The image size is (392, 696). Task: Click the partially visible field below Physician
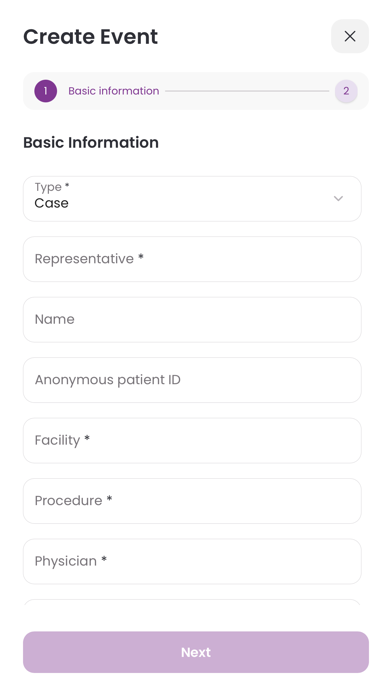pyautogui.click(x=192, y=602)
